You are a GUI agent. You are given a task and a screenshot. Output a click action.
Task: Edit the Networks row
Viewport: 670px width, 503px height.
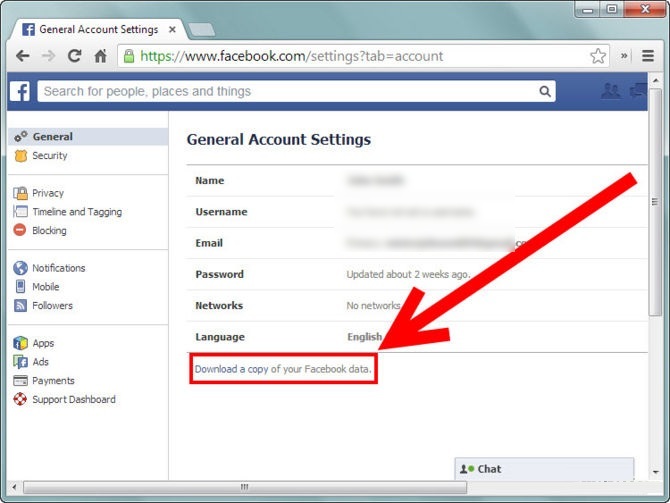point(417,306)
